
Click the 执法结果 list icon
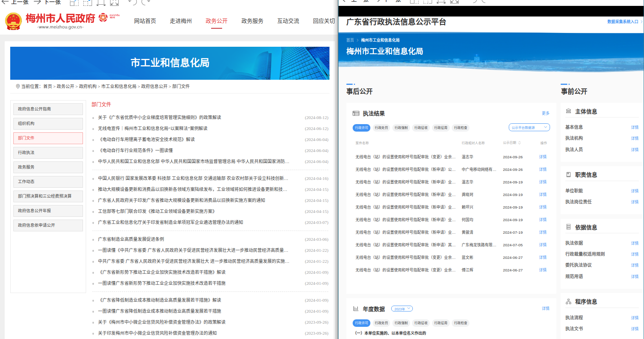[x=356, y=114]
